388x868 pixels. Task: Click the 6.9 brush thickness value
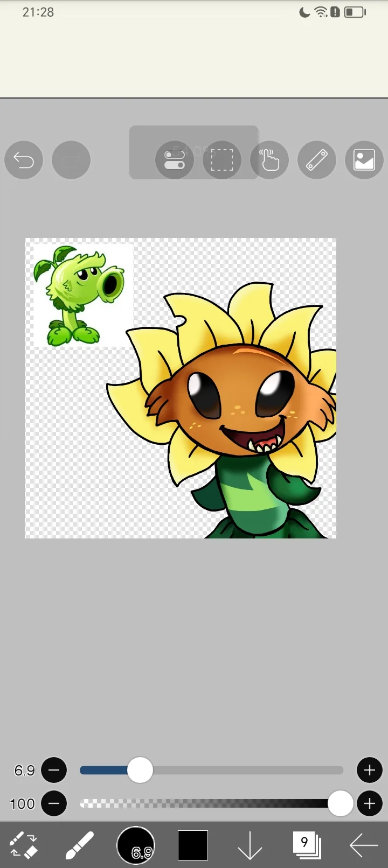[24, 771]
